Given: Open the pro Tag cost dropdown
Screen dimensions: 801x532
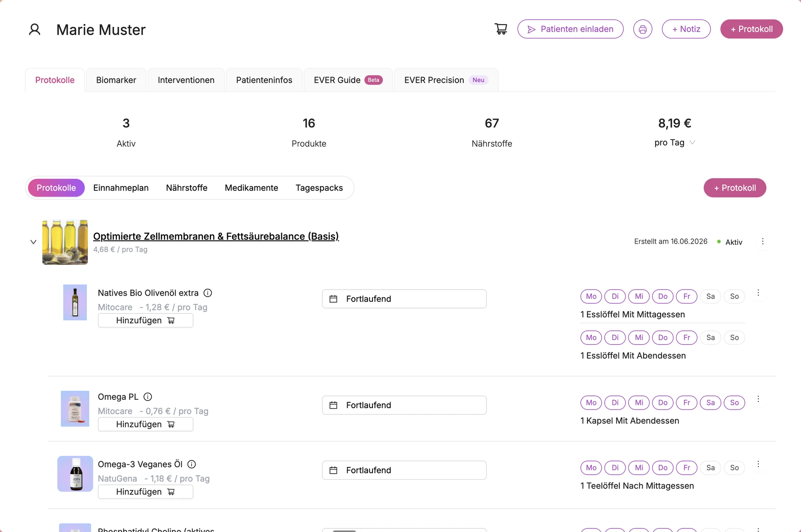Looking at the screenshot, I should pyautogui.click(x=675, y=143).
